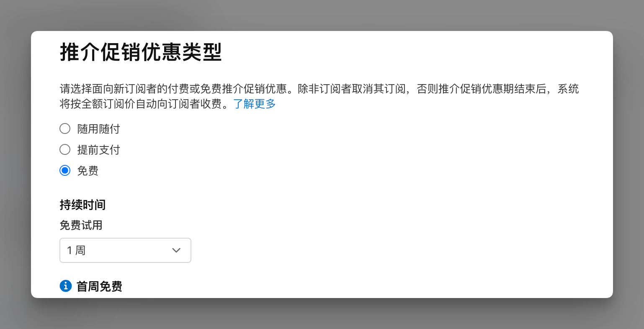This screenshot has width=644, height=329.
Task: Click the 持续时间 section heading
Action: [x=82, y=205]
